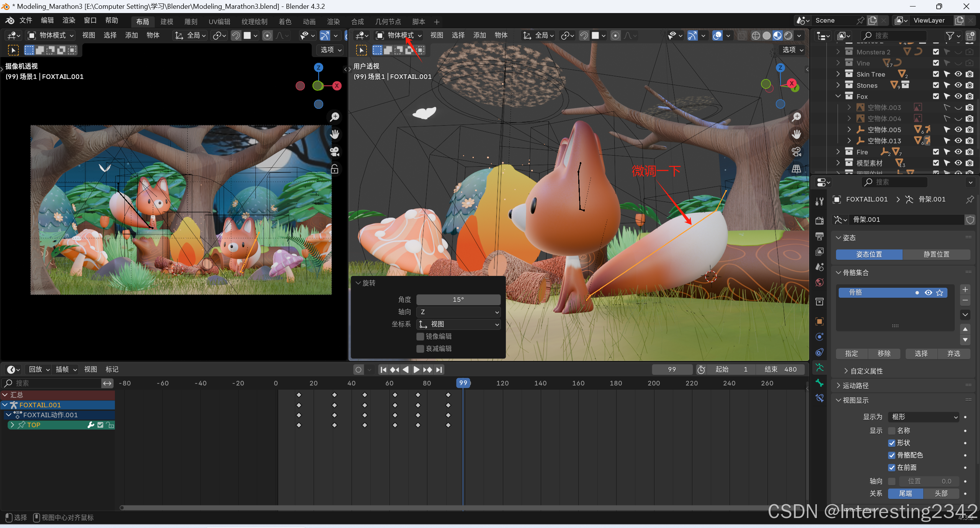The width and height of the screenshot is (980, 528).
Task: Switch to the 雕刻 workspace tab
Action: pyautogui.click(x=191, y=22)
